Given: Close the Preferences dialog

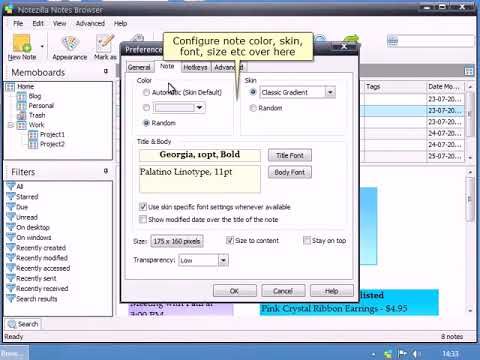Looking at the screenshot, I should coord(344,46).
